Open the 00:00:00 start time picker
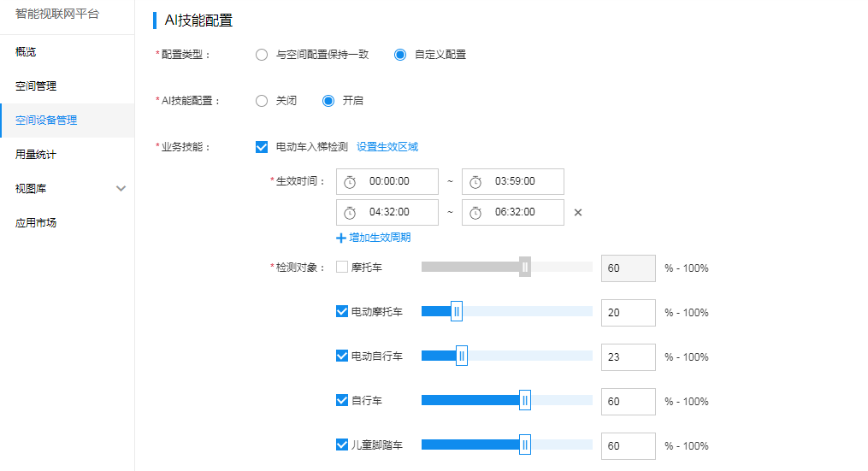Screen dimensions: 868x471 (387, 181)
